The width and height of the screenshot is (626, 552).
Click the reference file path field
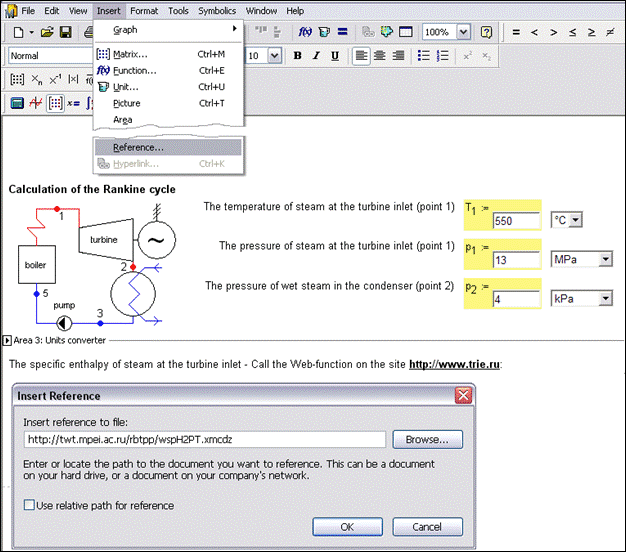[x=204, y=439]
